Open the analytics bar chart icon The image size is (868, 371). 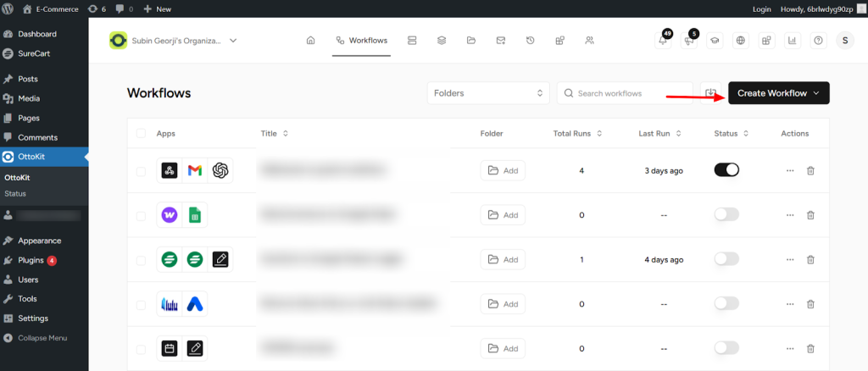click(x=792, y=41)
